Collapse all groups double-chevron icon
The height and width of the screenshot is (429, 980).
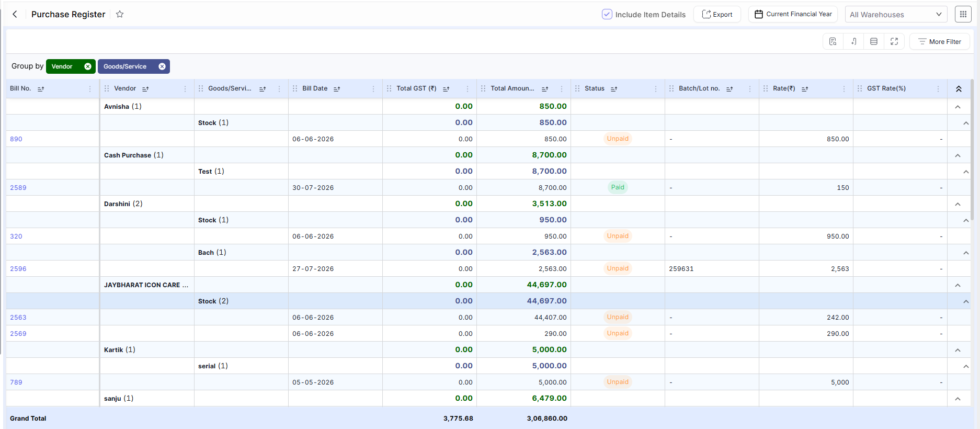(959, 89)
